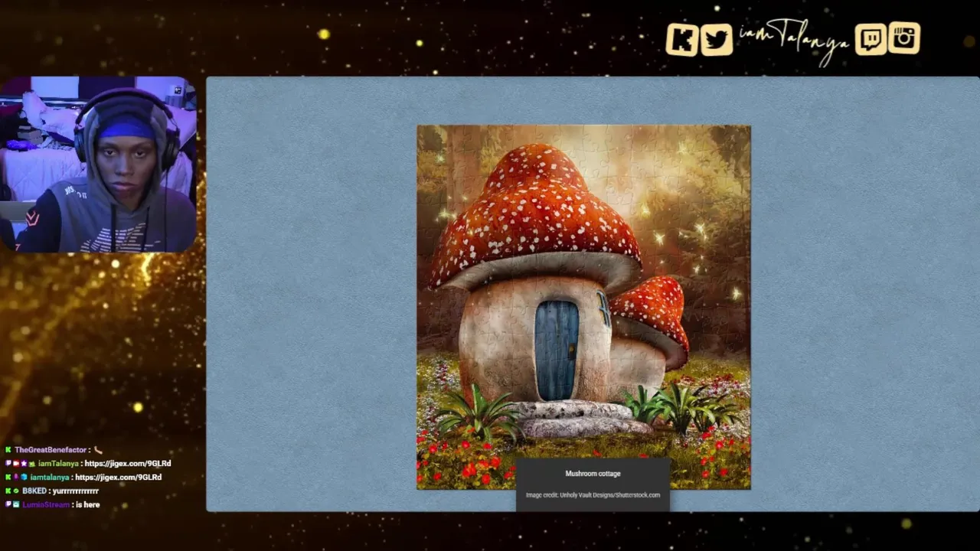Screen dimensions: 980x551
Task: Open iamtalanya's lowercase jigex.com/9GLRd link
Action: [x=118, y=478]
